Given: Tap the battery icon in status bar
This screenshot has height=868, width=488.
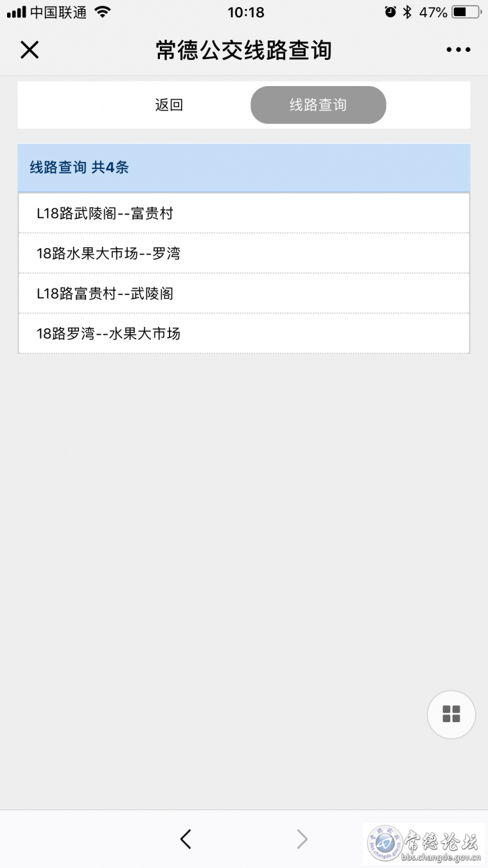Looking at the screenshot, I should [466, 12].
